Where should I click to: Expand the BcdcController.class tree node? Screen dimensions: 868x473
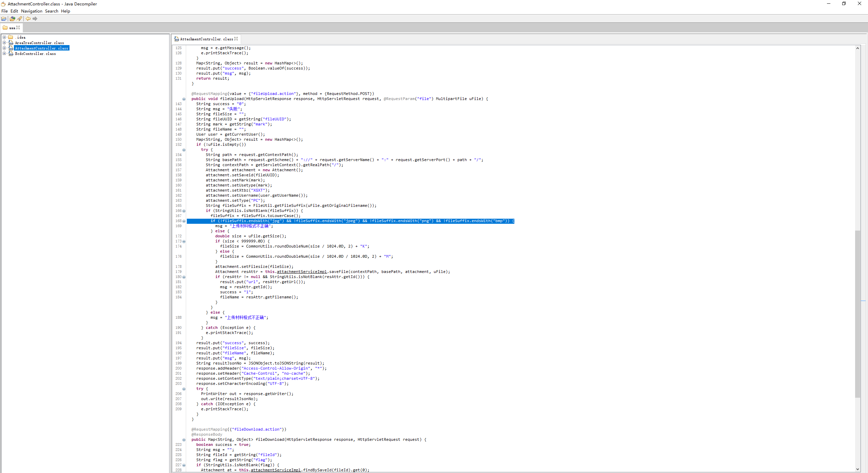pos(4,54)
